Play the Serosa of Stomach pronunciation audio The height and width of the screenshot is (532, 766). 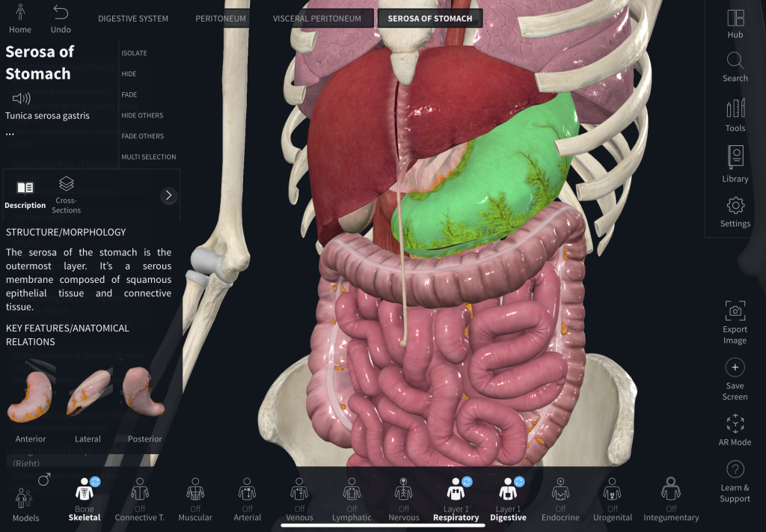[22, 98]
